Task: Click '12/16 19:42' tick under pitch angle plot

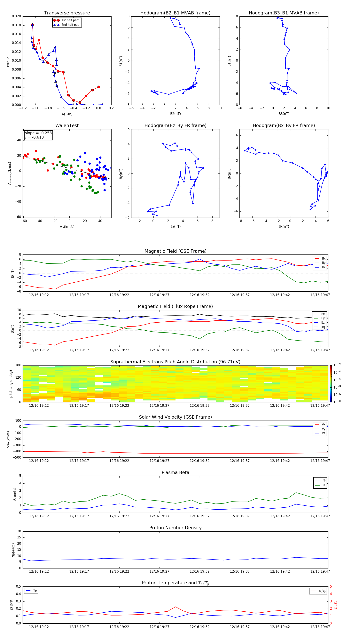Action: (x=280, y=406)
